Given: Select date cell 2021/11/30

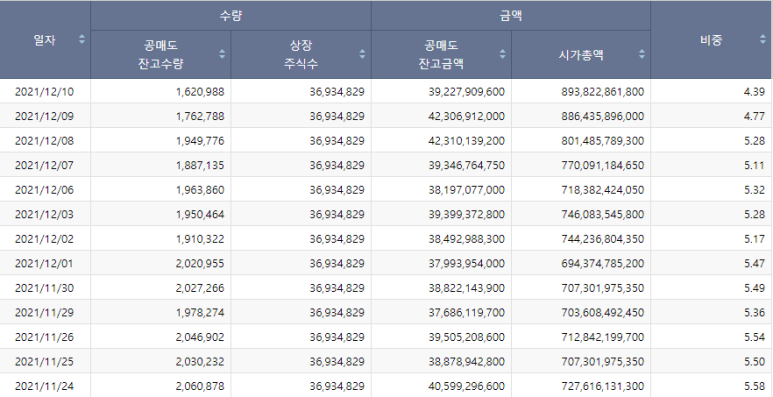Looking at the screenshot, I should 44,288.
